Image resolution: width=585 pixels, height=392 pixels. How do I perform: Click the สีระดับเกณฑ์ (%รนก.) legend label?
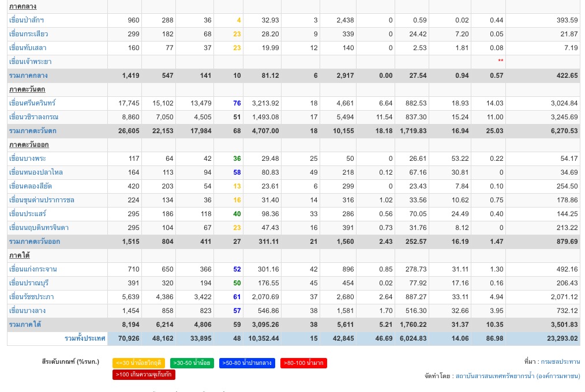click(70, 361)
